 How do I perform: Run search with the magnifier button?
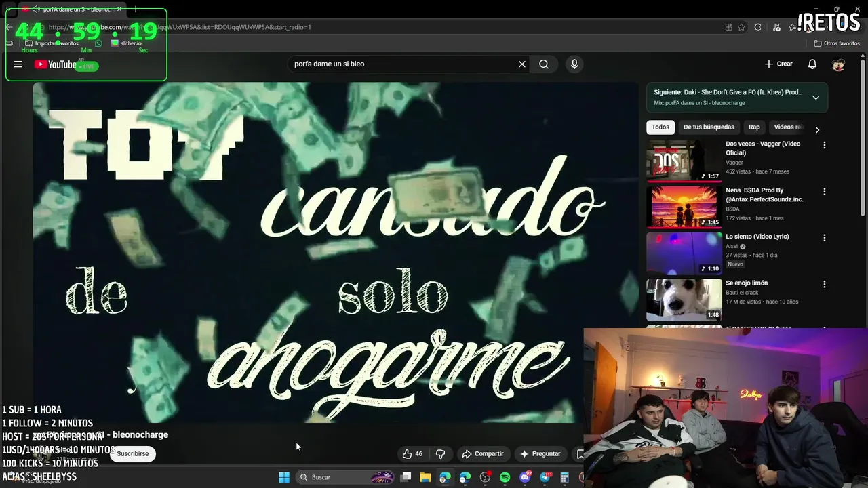pos(544,64)
